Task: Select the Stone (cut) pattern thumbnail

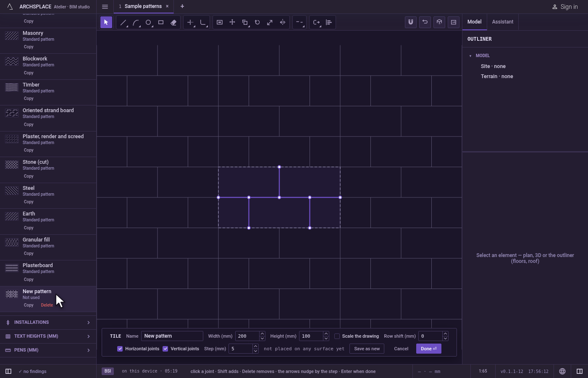Action: [12, 165]
